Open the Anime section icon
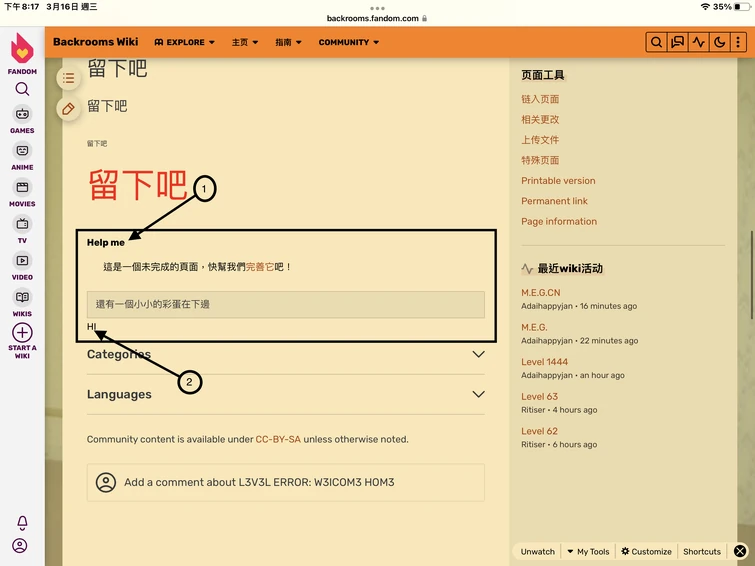755x566 pixels. 22,151
